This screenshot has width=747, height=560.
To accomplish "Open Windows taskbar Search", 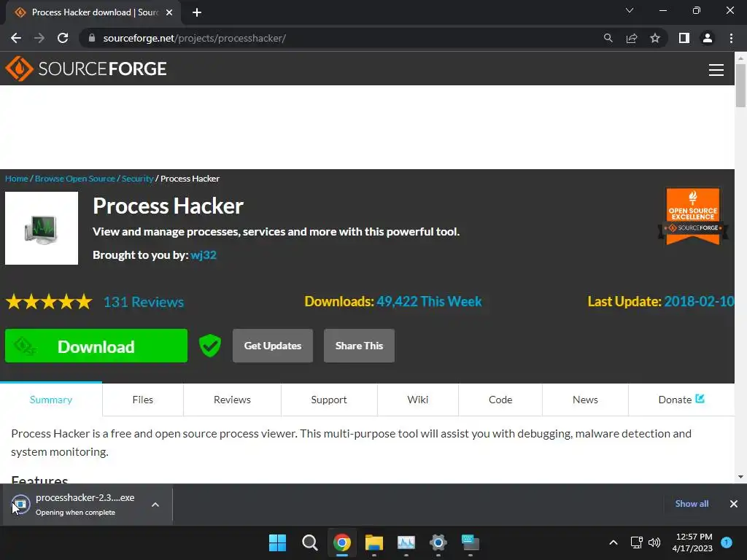I will (309, 542).
